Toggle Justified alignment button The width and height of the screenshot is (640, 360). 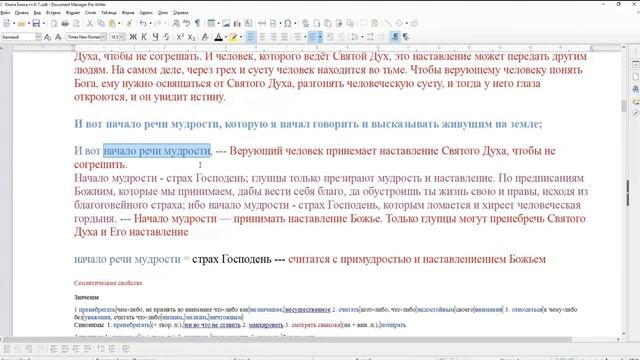click(x=284, y=37)
